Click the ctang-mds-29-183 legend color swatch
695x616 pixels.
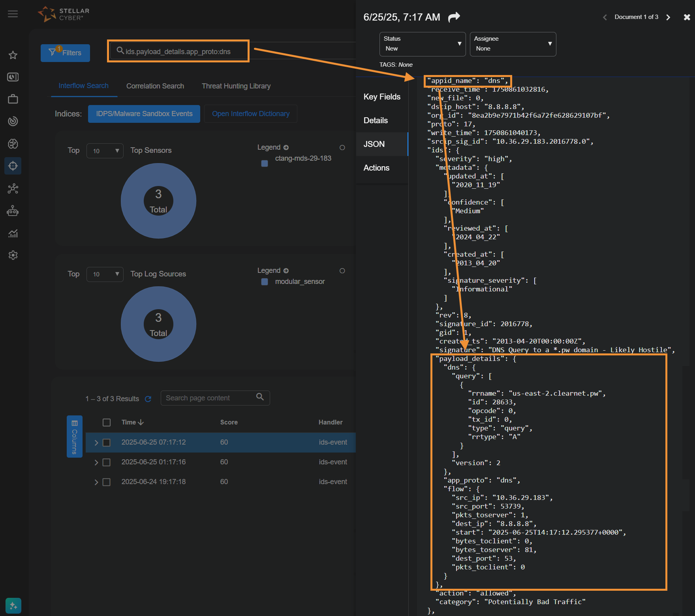point(265,163)
